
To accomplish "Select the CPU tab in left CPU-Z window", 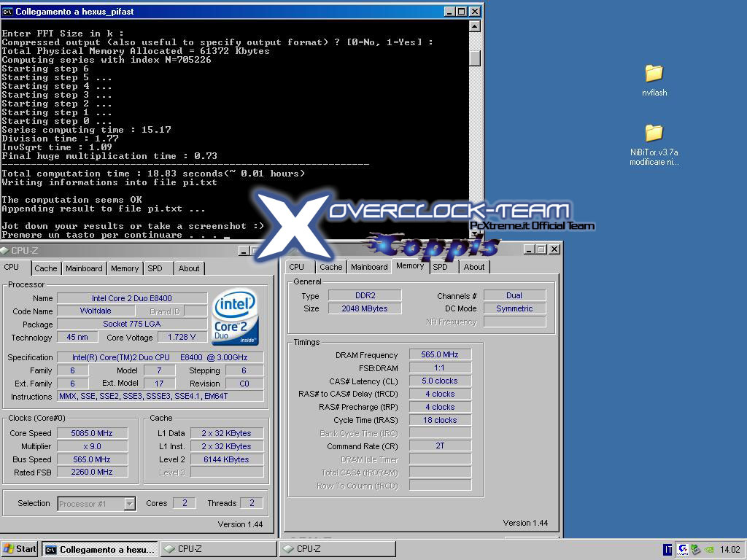I will pos(12,267).
